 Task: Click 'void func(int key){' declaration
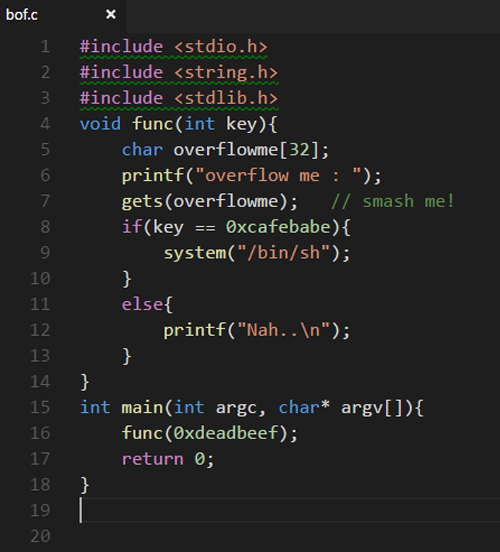point(179,124)
